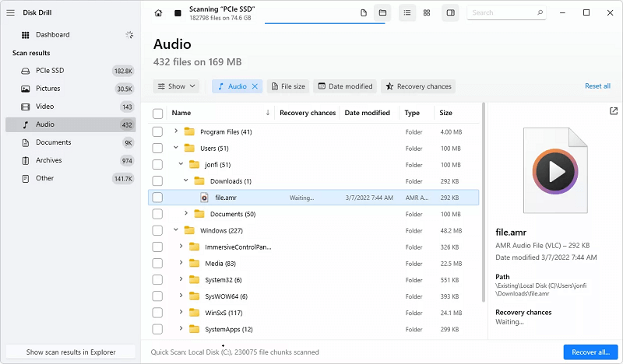Viewport: 623px width, 364px height.
Task: Stop the scan with the stop icon
Action: pyautogui.click(x=178, y=12)
